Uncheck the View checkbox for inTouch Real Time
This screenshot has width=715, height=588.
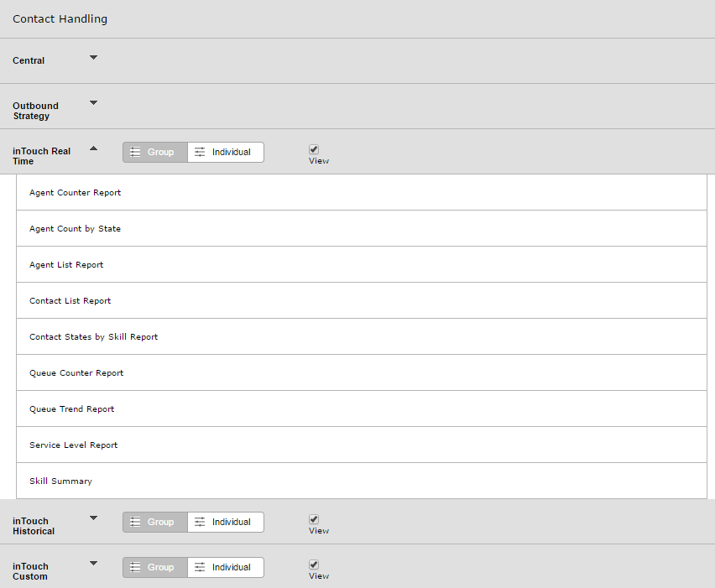[x=314, y=149]
